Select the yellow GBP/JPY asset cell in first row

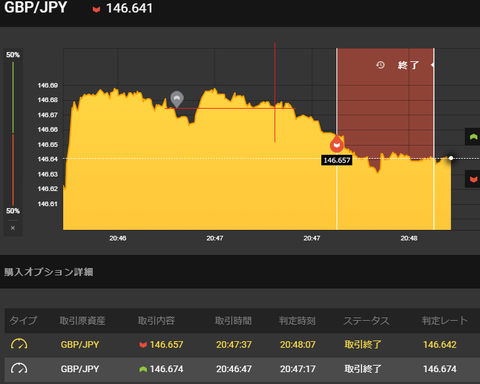80,345
